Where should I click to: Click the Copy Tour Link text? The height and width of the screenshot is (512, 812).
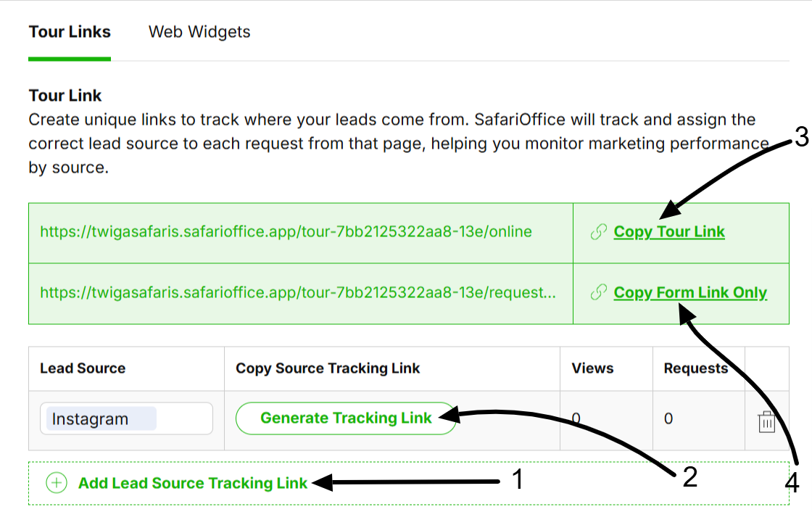pyautogui.click(x=668, y=232)
